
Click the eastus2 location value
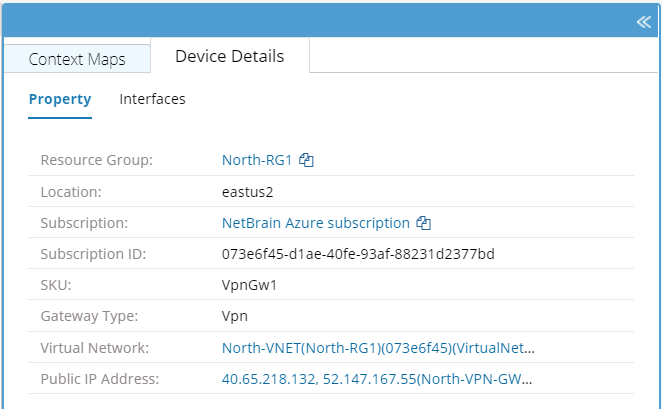[248, 191]
